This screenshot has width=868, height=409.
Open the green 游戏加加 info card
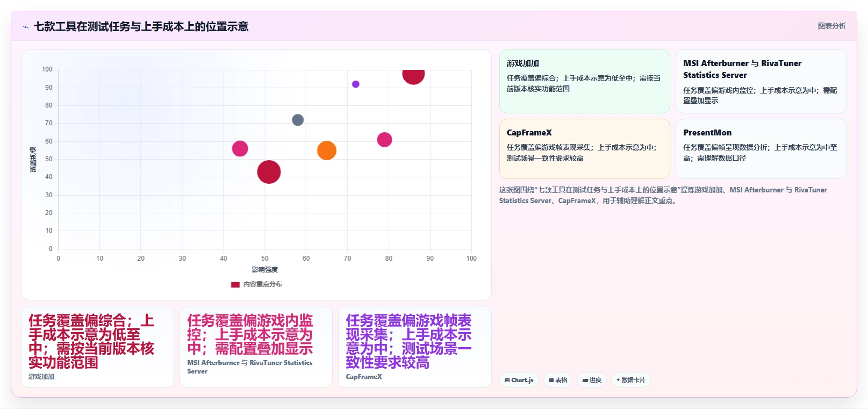pyautogui.click(x=585, y=82)
